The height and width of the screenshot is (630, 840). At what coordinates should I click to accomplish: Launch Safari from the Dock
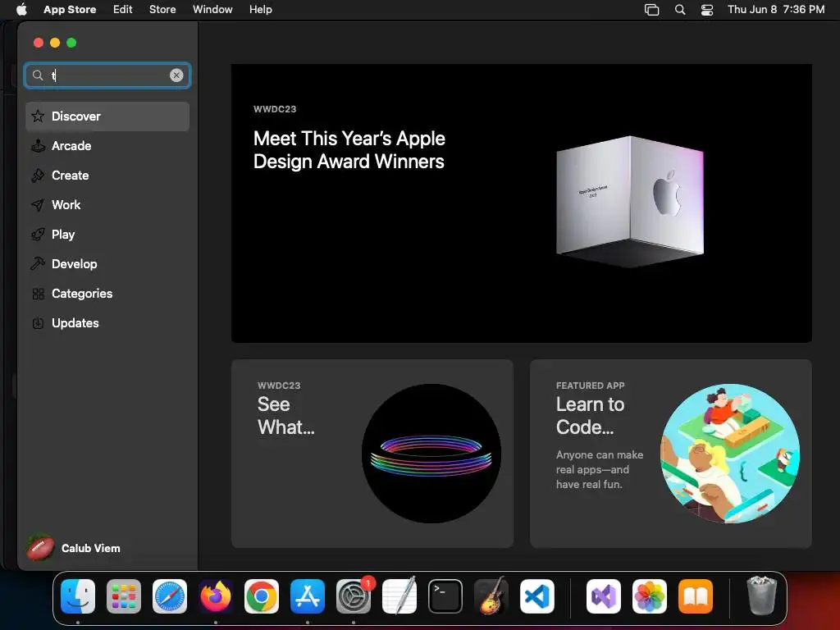point(170,596)
